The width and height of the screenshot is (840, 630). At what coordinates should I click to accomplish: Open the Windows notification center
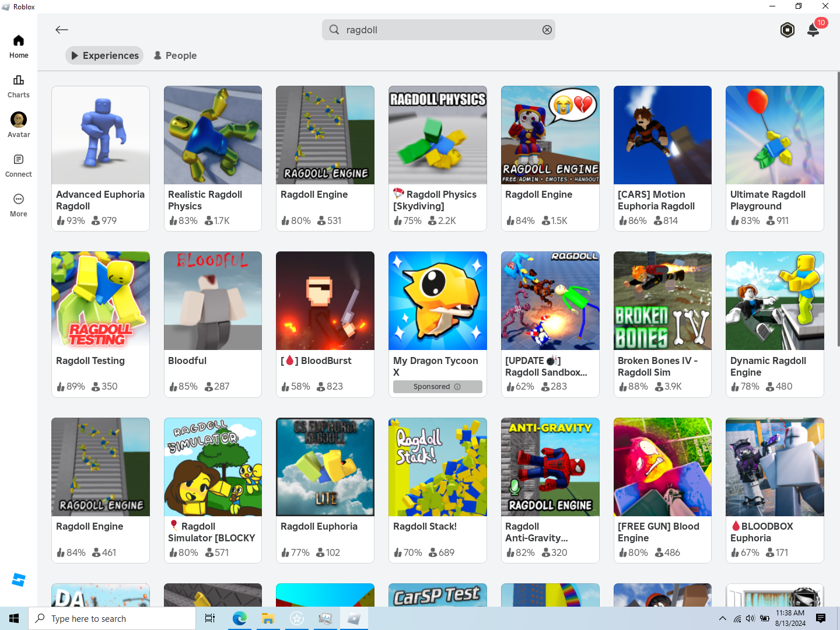click(821, 618)
